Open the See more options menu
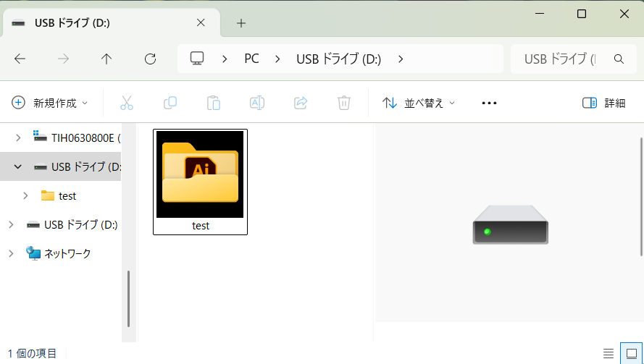The width and height of the screenshot is (644, 364). pyautogui.click(x=489, y=103)
